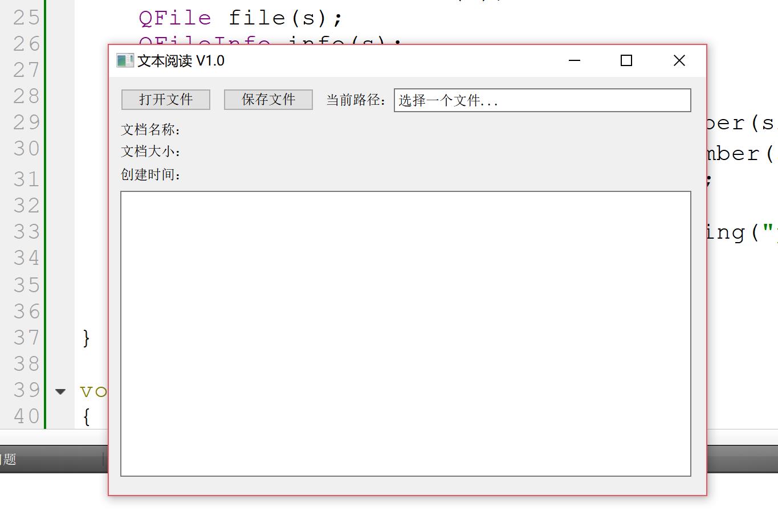Minimize the 文本阅读 V1.0 window
The image size is (778, 532).
click(575, 60)
